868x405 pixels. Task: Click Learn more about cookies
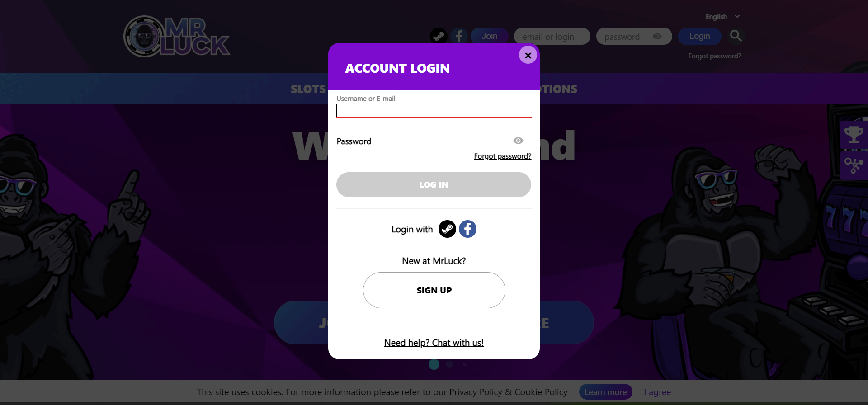click(x=605, y=392)
